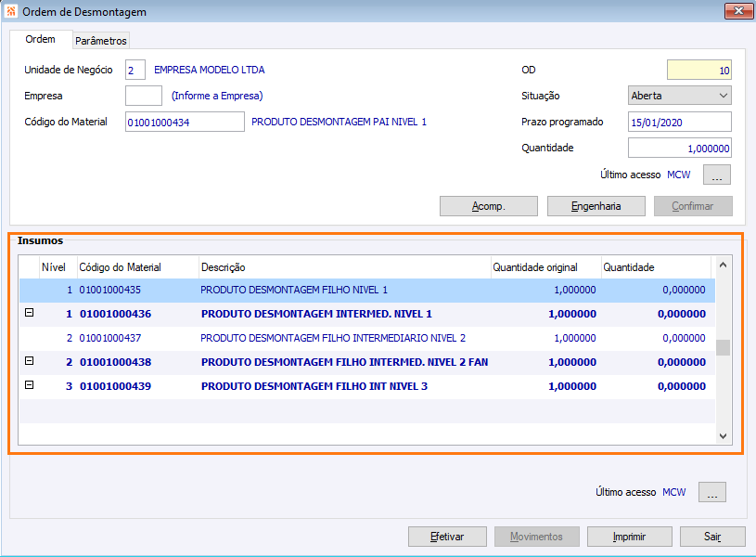Screen dimensions: 756x557
Task: Click PRODUTO DESMONTAGEM FILHO INT NIVEL 3
Action: [314, 386]
